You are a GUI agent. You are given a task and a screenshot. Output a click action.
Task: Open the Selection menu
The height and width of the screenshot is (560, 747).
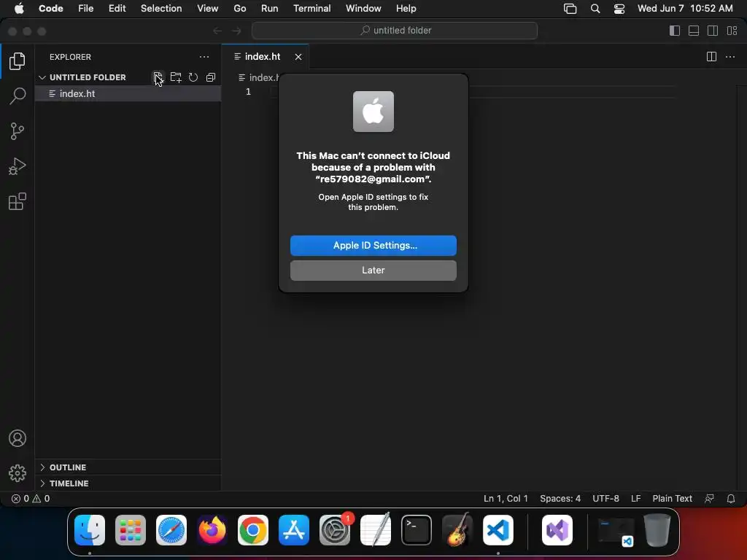(161, 9)
